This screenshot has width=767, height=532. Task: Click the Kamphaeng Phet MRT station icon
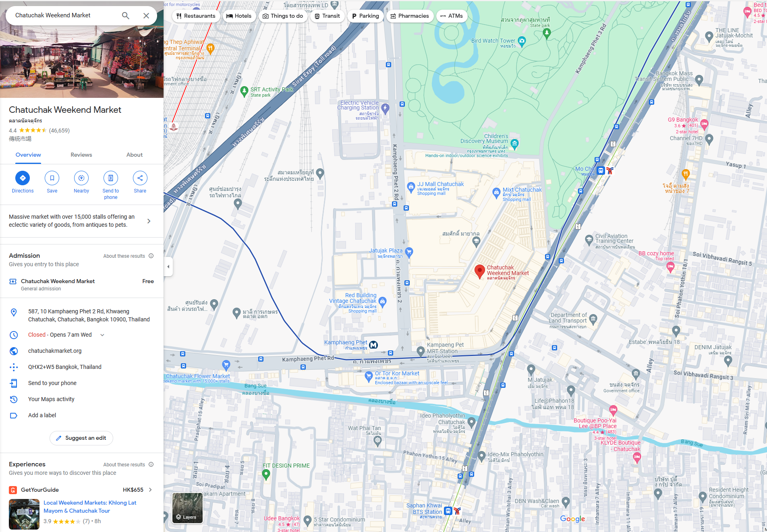point(373,345)
